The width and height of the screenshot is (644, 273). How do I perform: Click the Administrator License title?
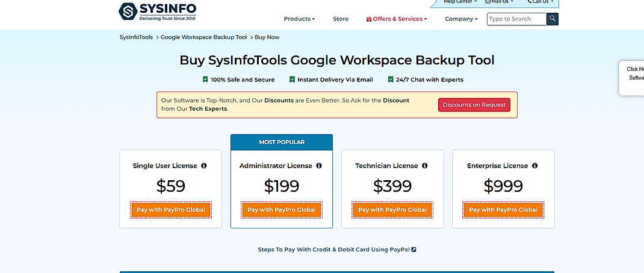[276, 166]
